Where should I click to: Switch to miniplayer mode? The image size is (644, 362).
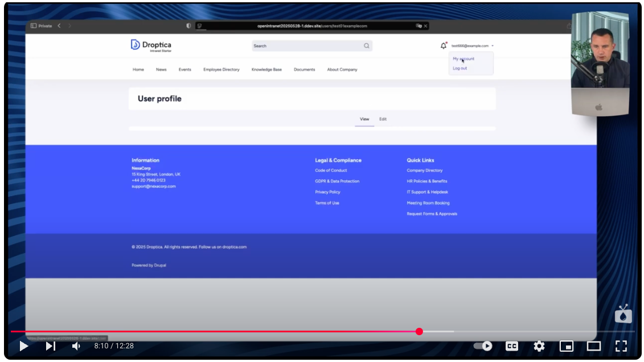pyautogui.click(x=567, y=346)
